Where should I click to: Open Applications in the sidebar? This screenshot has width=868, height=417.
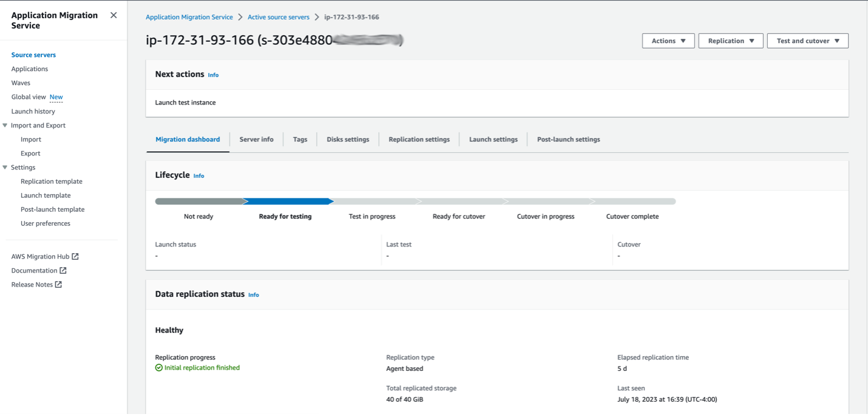point(30,69)
